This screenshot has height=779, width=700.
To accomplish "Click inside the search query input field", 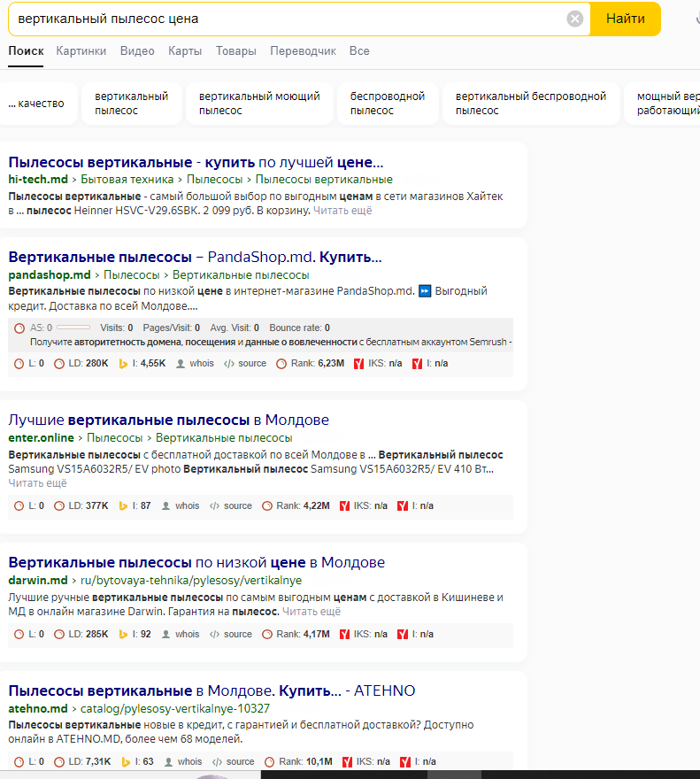I will pyautogui.click(x=283, y=19).
